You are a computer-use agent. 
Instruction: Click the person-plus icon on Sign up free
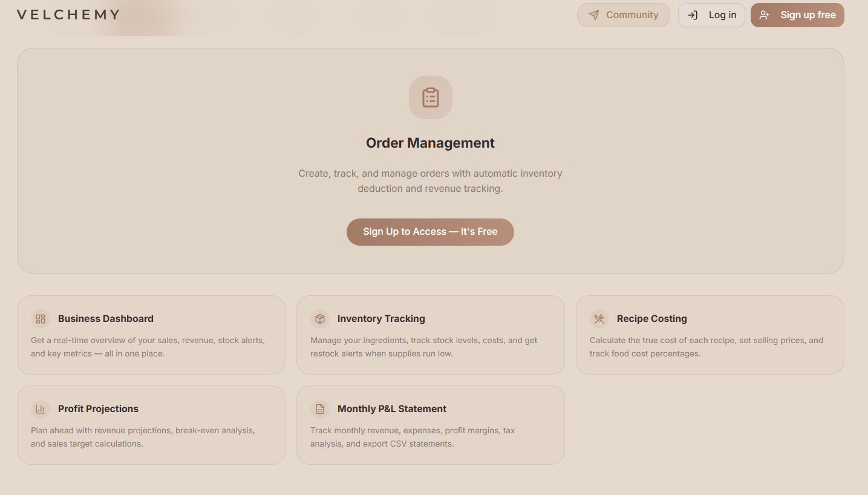[765, 15]
